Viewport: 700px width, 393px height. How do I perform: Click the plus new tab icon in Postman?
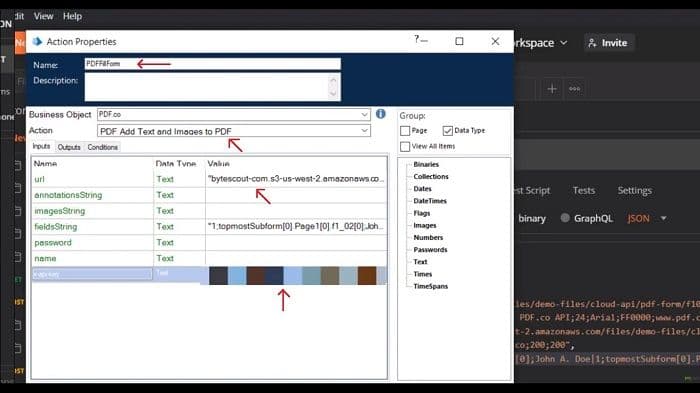(552, 89)
